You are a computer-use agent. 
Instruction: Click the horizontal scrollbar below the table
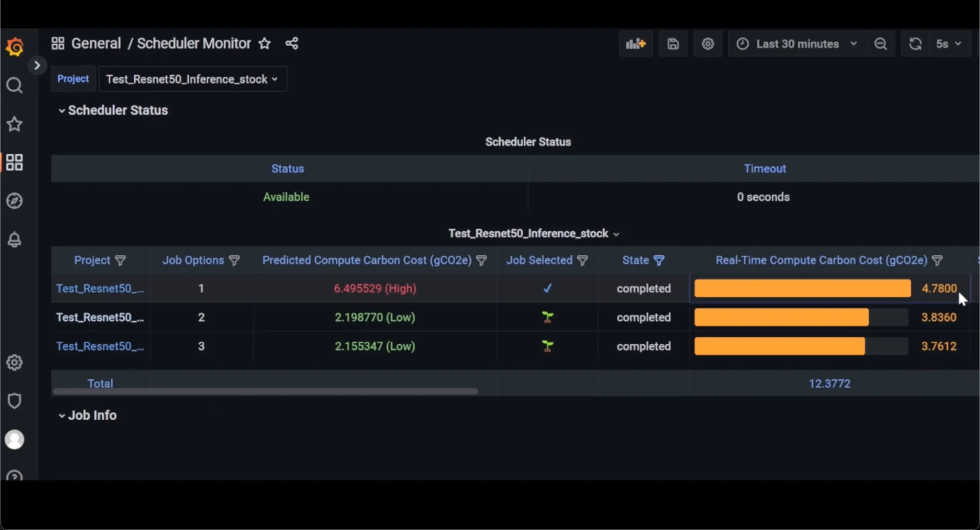click(266, 391)
